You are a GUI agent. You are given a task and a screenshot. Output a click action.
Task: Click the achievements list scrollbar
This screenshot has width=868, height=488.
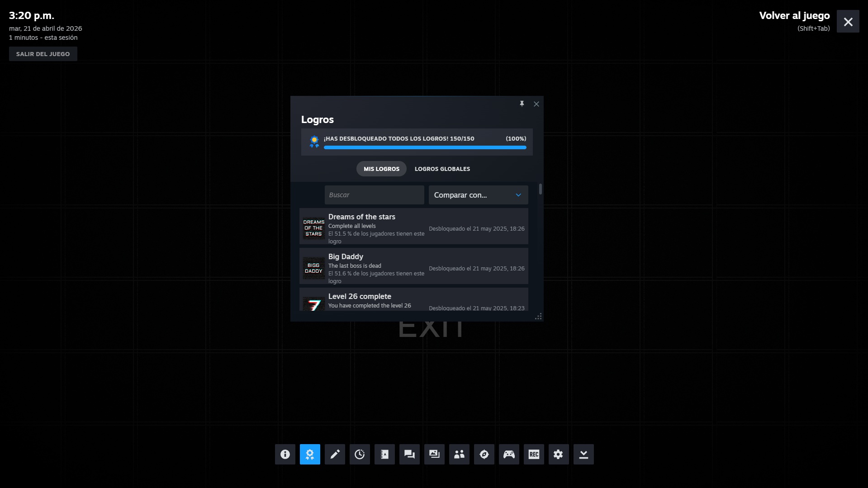click(541, 189)
